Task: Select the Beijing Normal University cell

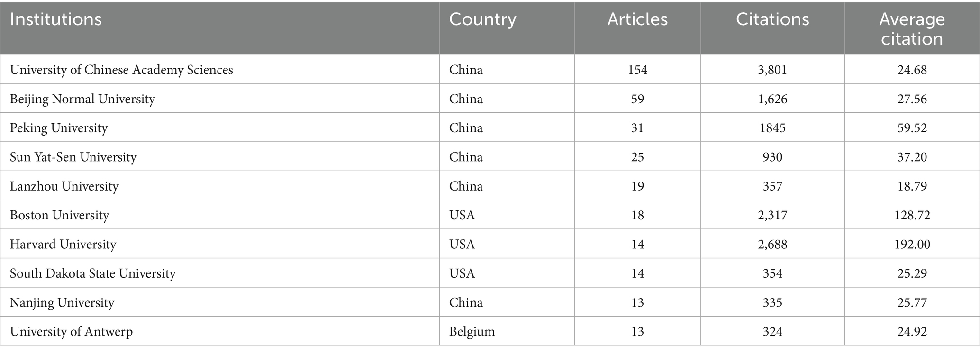Action: (x=82, y=99)
